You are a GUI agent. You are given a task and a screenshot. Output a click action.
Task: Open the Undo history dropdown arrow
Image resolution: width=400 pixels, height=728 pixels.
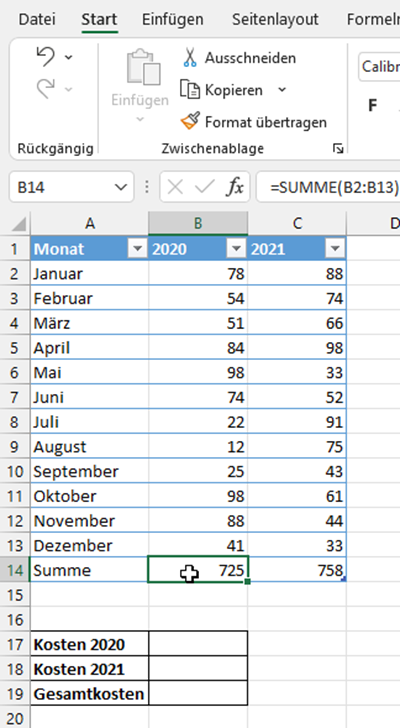[69, 57]
